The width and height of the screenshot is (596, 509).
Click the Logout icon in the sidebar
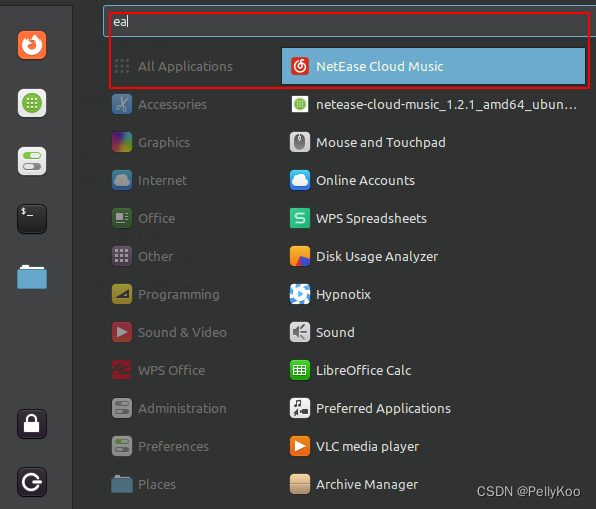click(x=32, y=482)
